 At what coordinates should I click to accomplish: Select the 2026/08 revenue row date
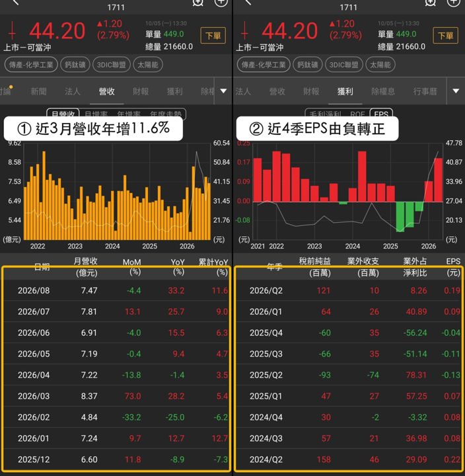click(34, 290)
